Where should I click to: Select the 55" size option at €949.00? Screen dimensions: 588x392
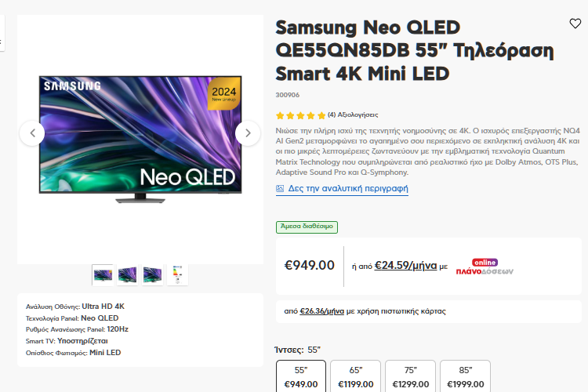(x=301, y=376)
